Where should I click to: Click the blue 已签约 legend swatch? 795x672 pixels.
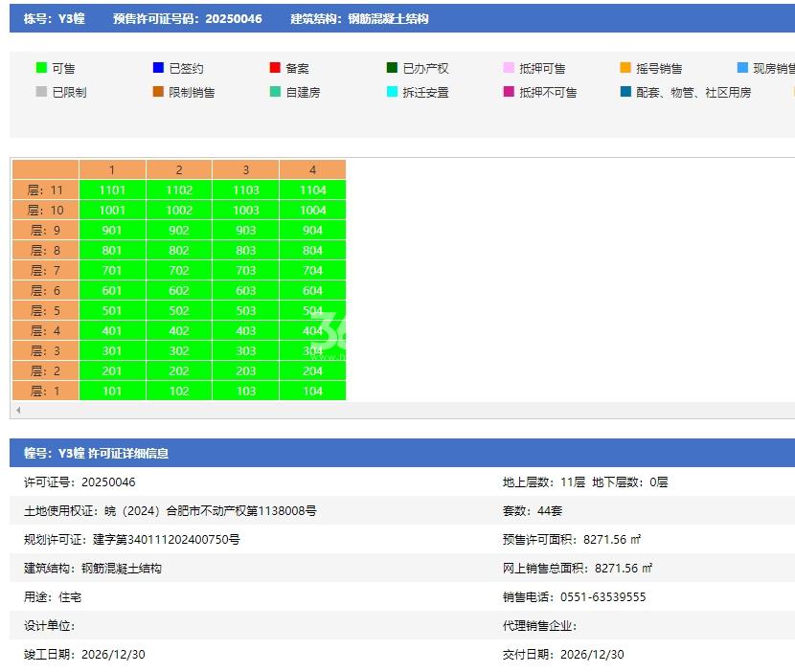point(158,67)
